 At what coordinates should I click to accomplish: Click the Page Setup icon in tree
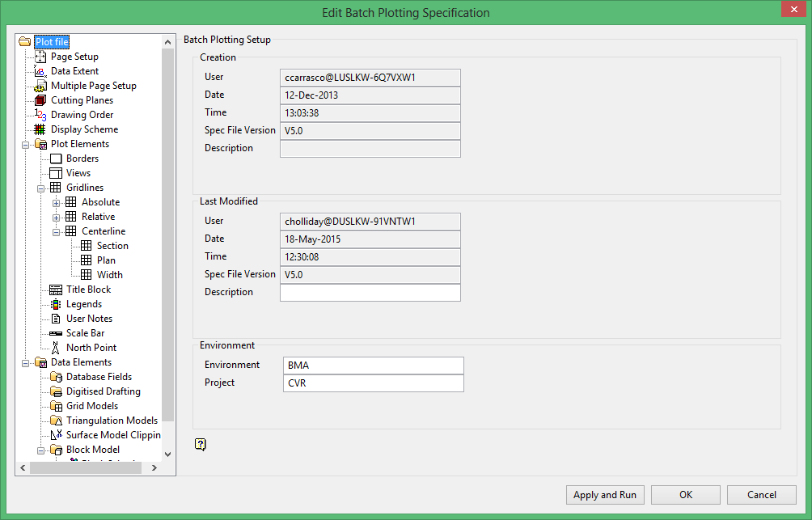tap(40, 57)
